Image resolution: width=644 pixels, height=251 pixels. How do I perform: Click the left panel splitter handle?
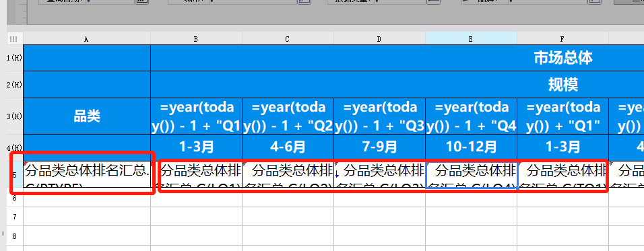pos(3,234)
